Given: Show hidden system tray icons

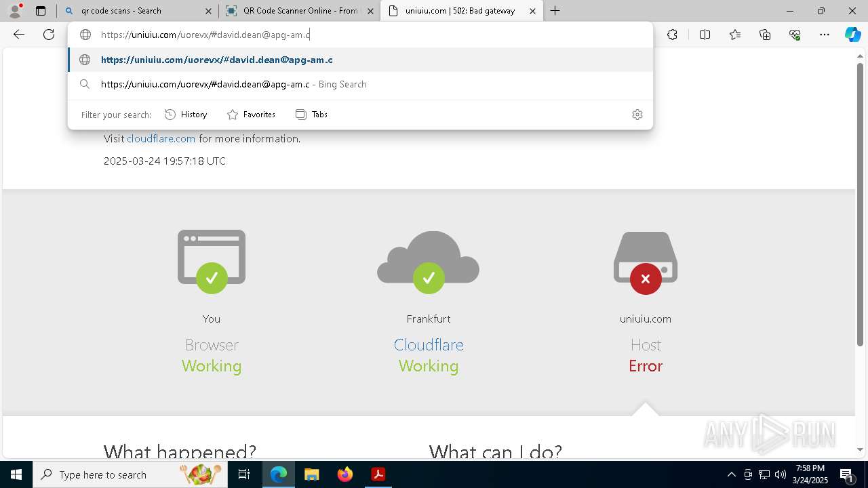Looking at the screenshot, I should [x=731, y=474].
